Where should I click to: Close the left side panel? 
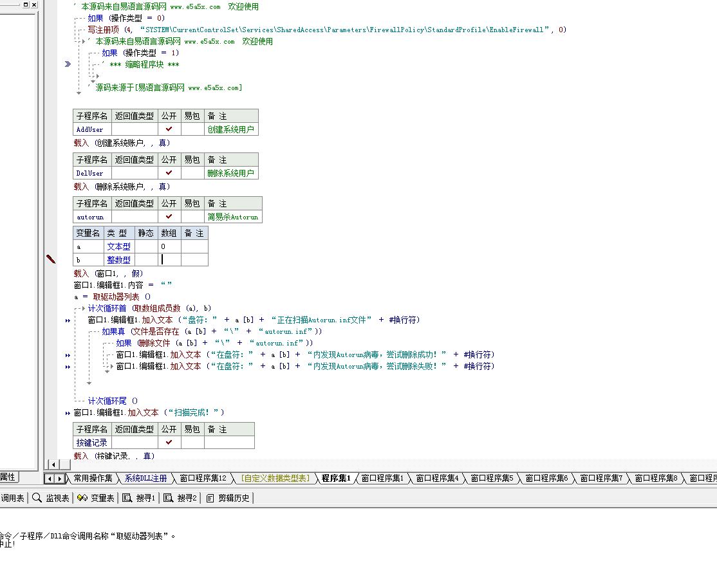pos(34,4)
